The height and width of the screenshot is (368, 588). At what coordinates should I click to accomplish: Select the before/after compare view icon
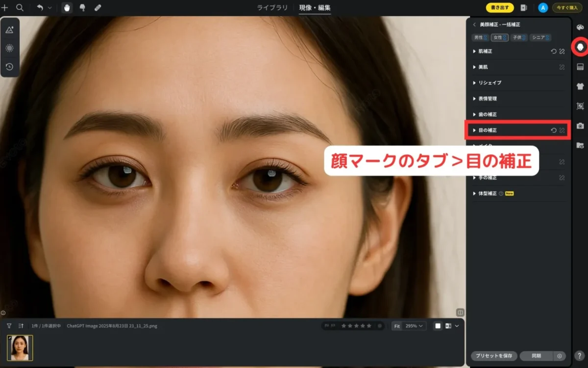coord(448,326)
